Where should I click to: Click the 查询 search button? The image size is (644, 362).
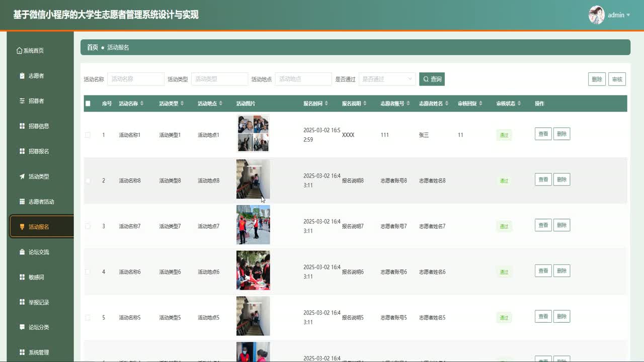(432, 79)
